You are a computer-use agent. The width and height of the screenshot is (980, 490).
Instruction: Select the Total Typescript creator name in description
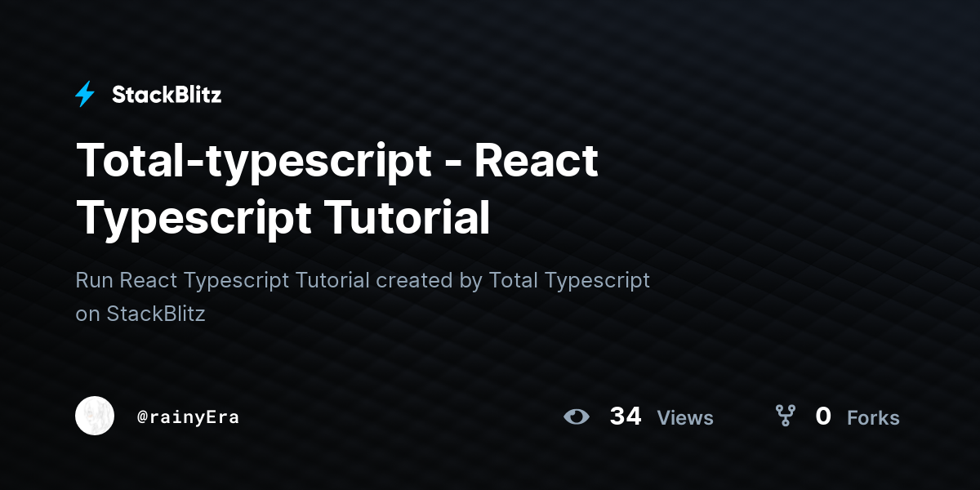pos(569,280)
